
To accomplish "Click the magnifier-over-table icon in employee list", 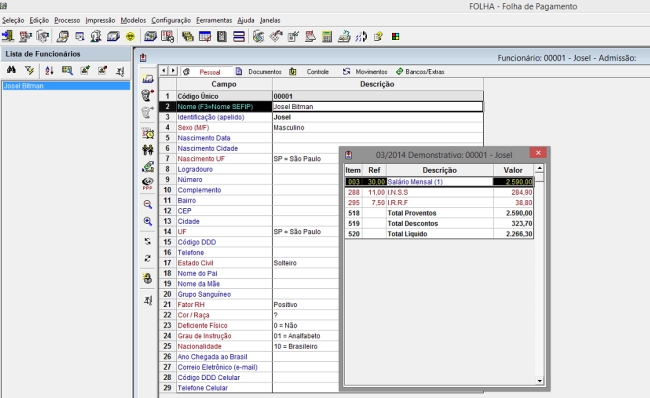I will coord(67,70).
